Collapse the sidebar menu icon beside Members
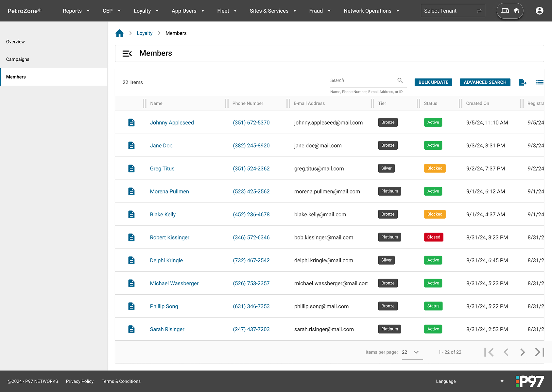The height and width of the screenshot is (392, 552). [127, 54]
